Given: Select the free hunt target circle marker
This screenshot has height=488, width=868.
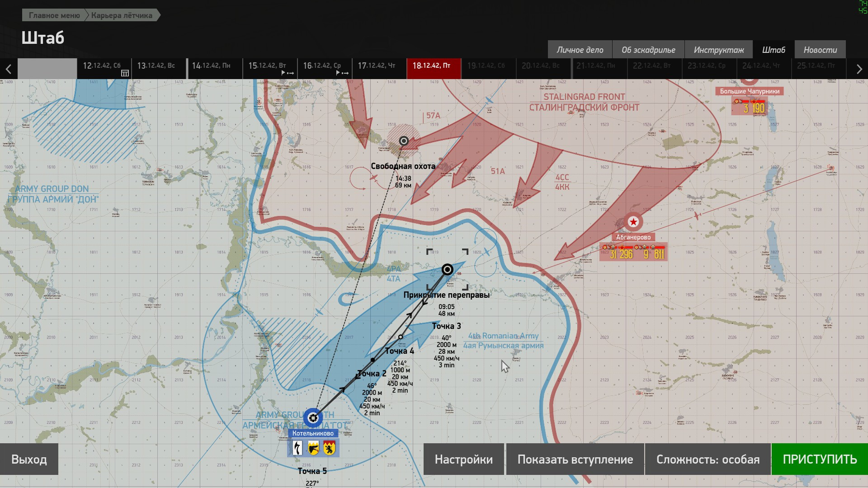Looking at the screenshot, I should pyautogui.click(x=404, y=141).
